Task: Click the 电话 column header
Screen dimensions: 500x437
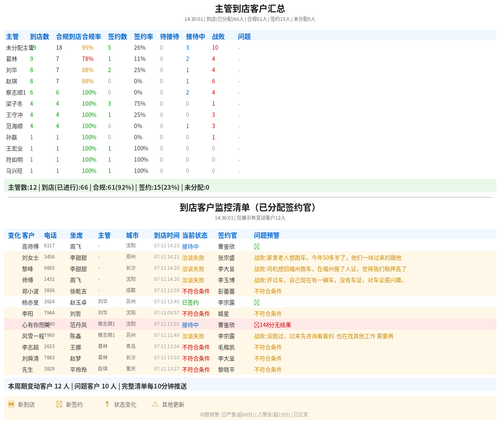Action: pyautogui.click(x=50, y=235)
